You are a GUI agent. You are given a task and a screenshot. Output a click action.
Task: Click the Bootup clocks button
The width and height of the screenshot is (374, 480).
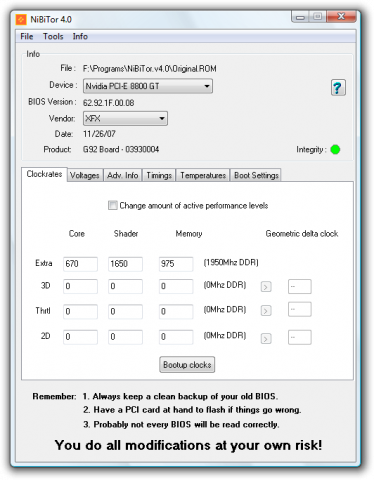tap(187, 365)
